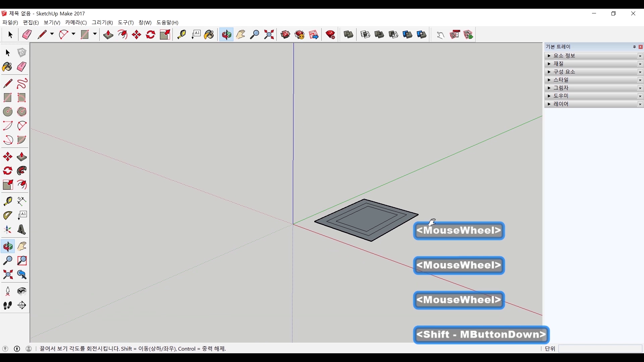This screenshot has width=644, height=362.
Task: Open the Line tool dropdown arrow
Action: click(x=52, y=34)
